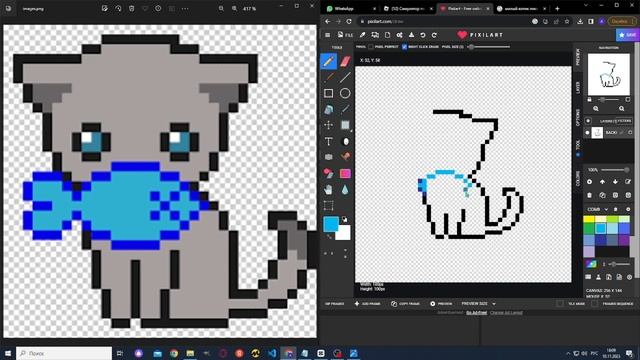This screenshot has width=640, height=360.
Task: Open the File menu in Pixilart
Action: pos(345,35)
